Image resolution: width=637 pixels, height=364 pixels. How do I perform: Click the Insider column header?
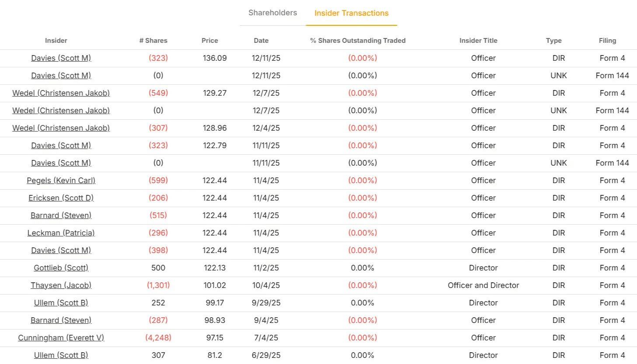[x=56, y=41]
